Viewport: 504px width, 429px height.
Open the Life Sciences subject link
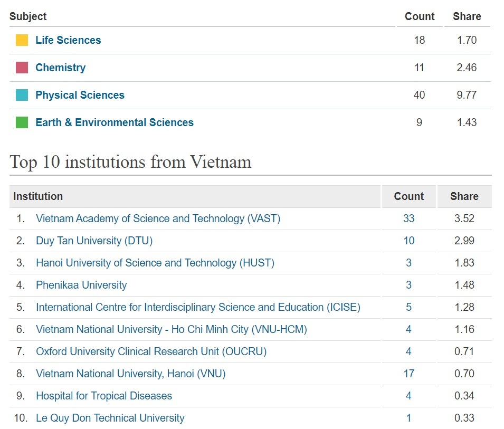tap(68, 40)
